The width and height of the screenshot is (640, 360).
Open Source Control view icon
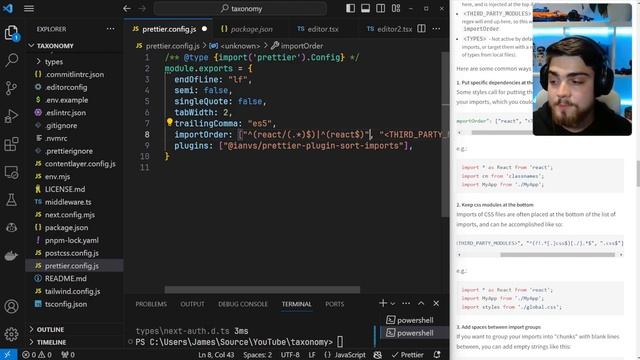click(11, 88)
